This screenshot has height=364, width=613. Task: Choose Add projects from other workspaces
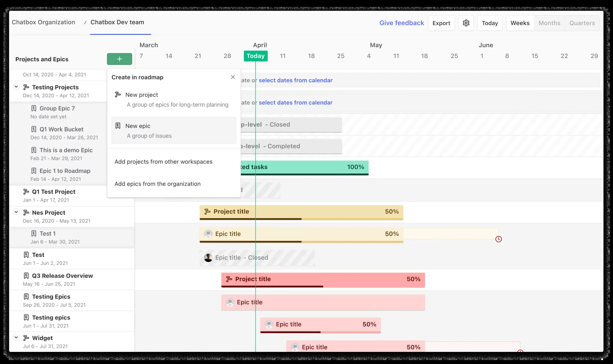[164, 162]
